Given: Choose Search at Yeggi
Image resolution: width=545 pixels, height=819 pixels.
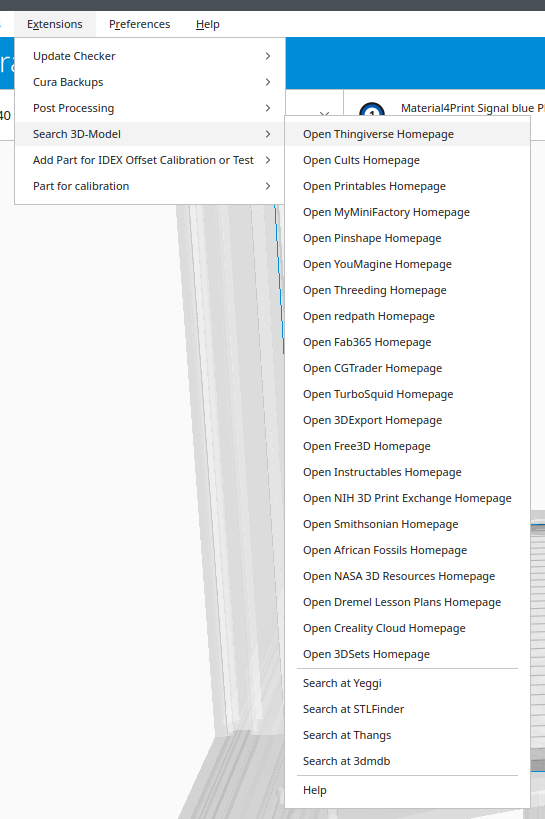Looking at the screenshot, I should (x=408, y=683).
